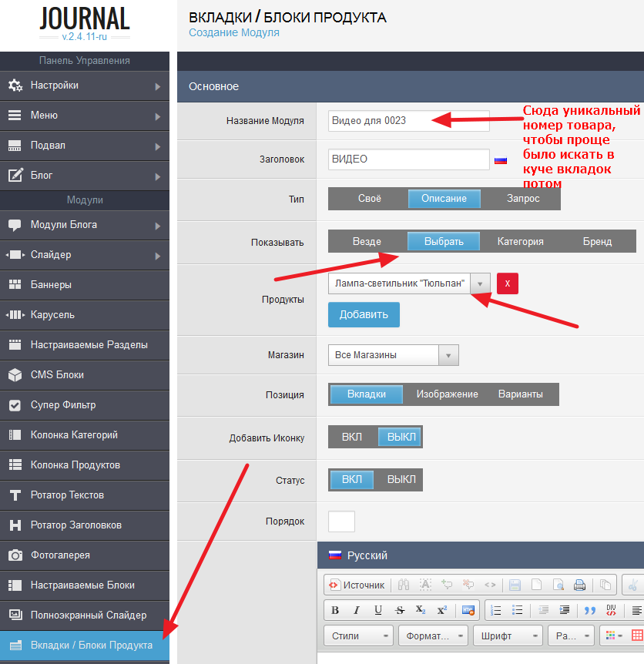
Task: Select Везде in the Показывать row
Action: 367,241
